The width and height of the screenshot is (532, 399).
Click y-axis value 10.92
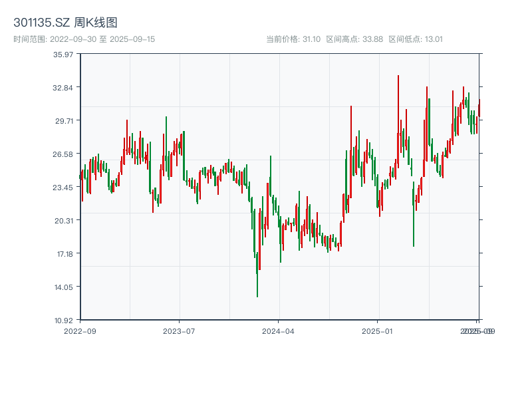pos(64,321)
